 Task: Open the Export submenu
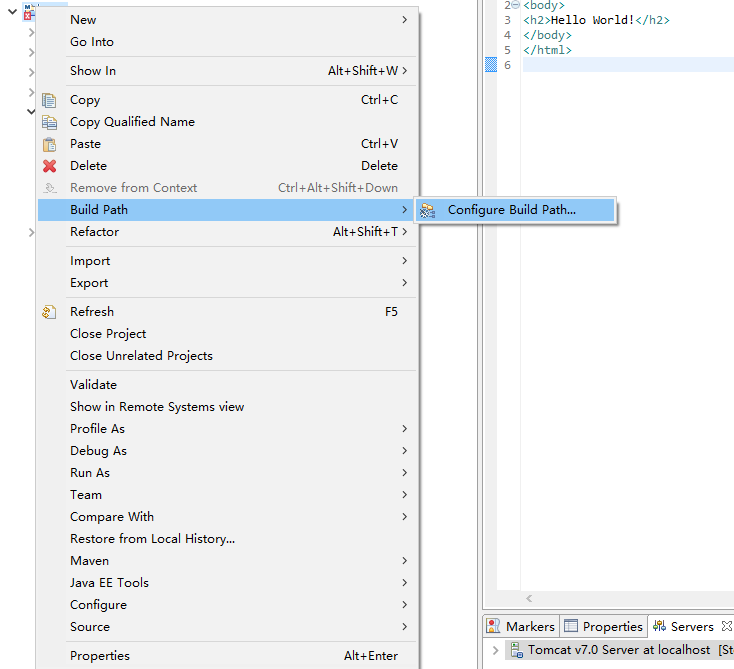pyautogui.click(x=227, y=283)
